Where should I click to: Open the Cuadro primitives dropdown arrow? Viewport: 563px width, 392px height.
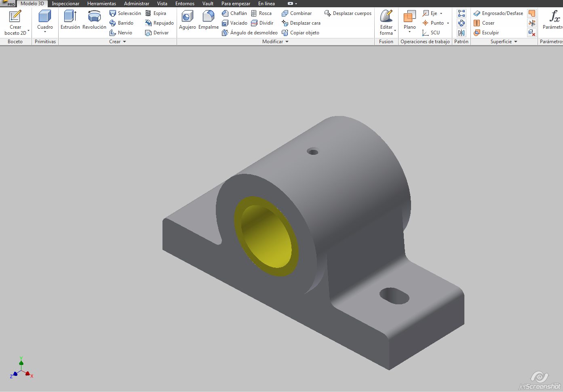pyautogui.click(x=45, y=32)
